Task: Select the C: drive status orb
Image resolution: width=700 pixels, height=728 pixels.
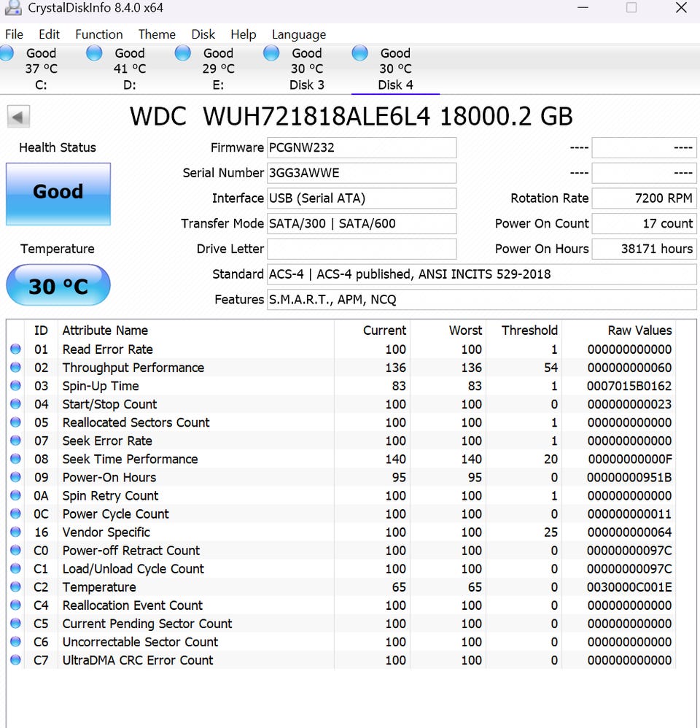Action: 7,53
